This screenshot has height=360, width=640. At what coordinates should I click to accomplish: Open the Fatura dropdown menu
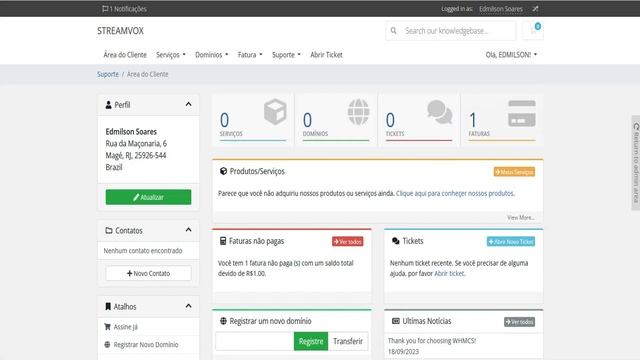pos(250,55)
